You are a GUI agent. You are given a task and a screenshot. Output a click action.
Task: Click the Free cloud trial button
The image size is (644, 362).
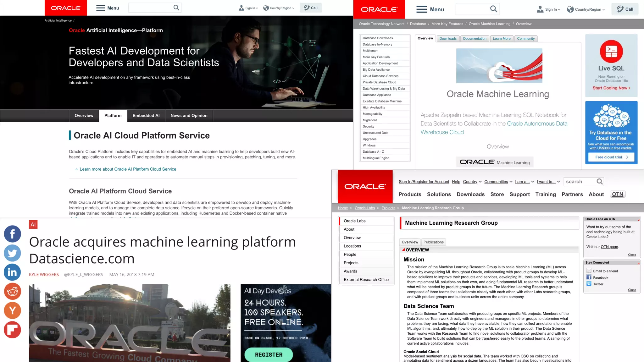(611, 157)
